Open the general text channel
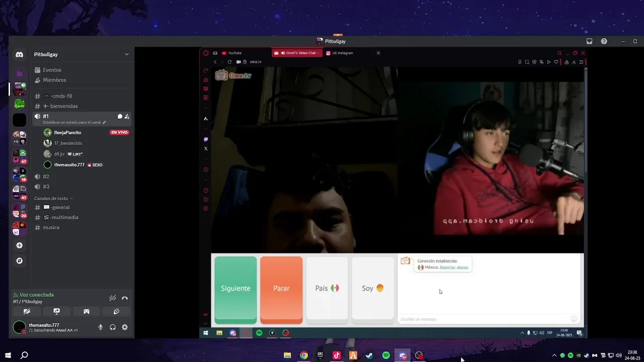 (82, 207)
